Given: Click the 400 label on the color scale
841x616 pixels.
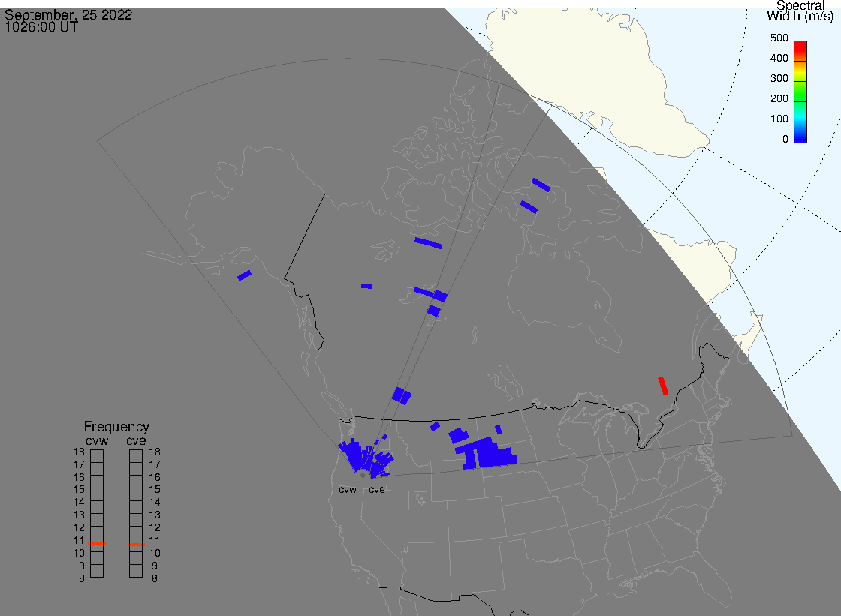Looking at the screenshot, I should tap(779, 58).
